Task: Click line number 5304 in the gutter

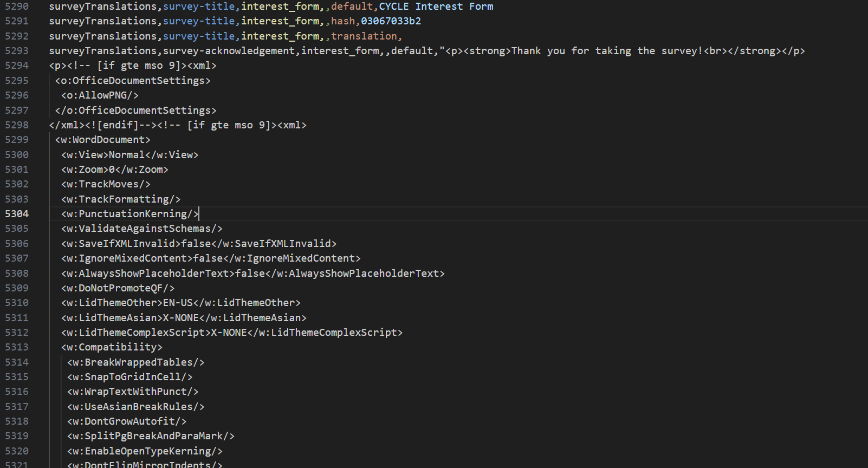Action: coord(17,214)
